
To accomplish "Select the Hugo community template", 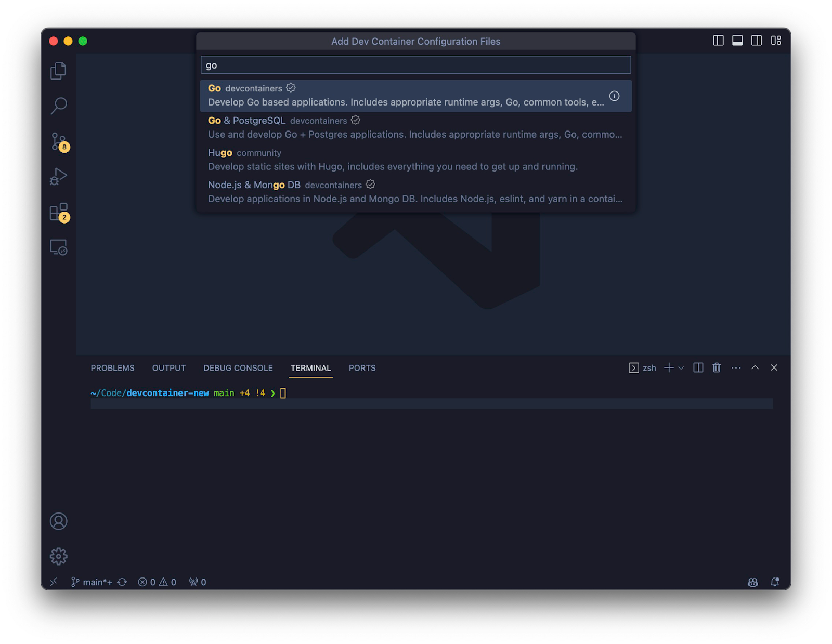I will click(415, 160).
